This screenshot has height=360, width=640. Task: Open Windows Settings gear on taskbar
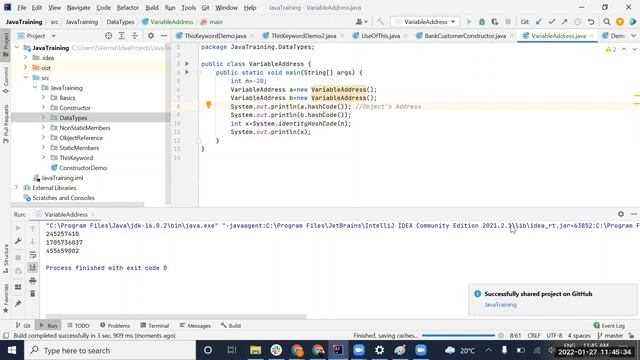pyautogui.click(x=380, y=350)
